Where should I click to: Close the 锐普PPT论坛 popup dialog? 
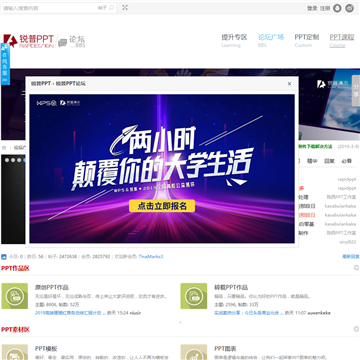[x=289, y=84]
